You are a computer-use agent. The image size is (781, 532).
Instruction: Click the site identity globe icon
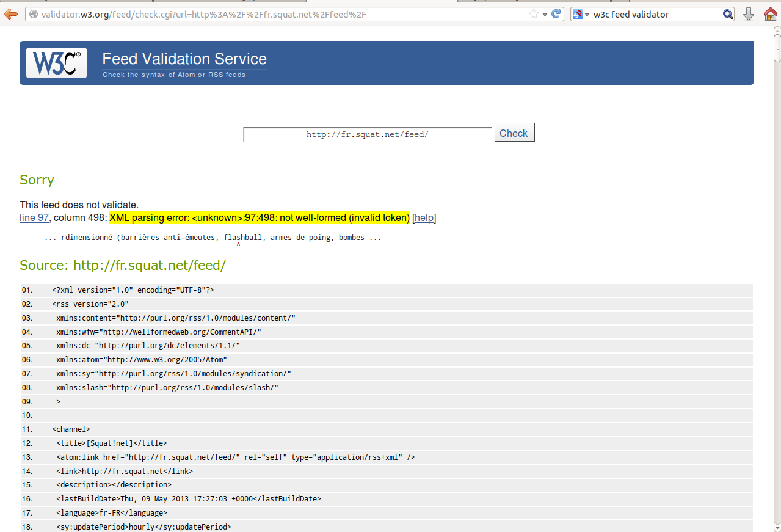click(x=34, y=14)
